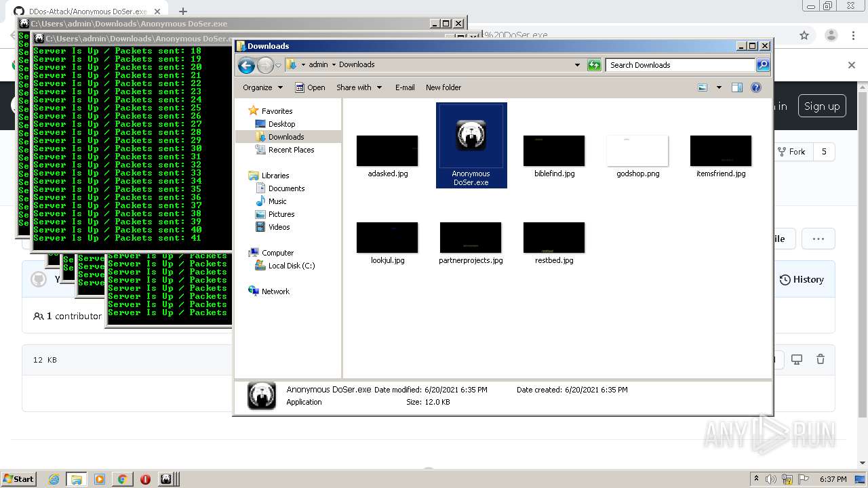Show hidden system tray icons
868x488 pixels.
click(x=757, y=479)
